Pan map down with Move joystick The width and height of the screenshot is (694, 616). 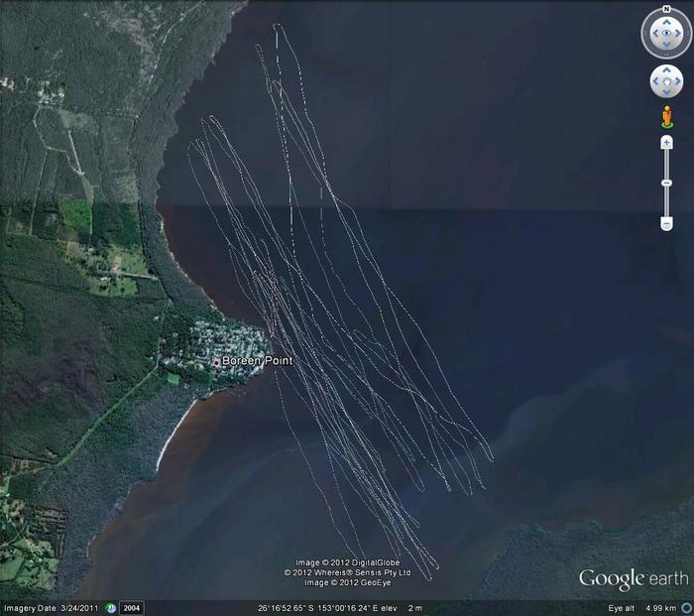[x=666, y=91]
